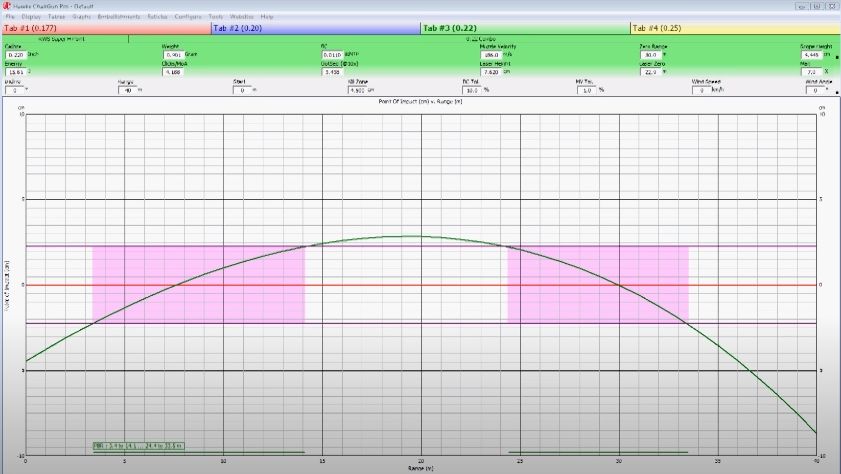Edit the Kill Zone field
Viewport: 841px width, 474px height.
point(357,90)
